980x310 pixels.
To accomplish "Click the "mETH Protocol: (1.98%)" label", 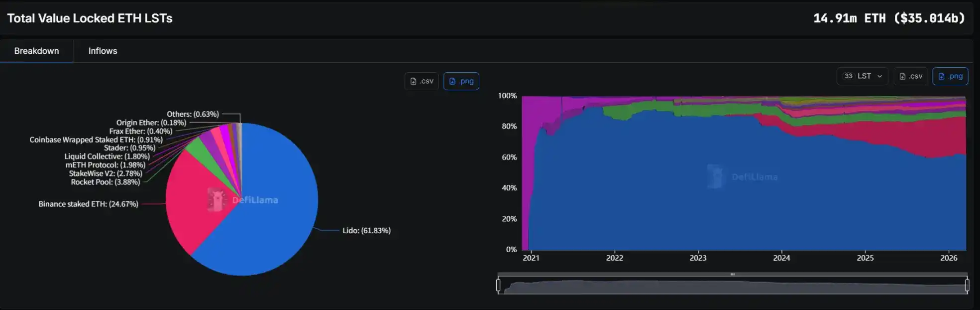I will pos(106,165).
